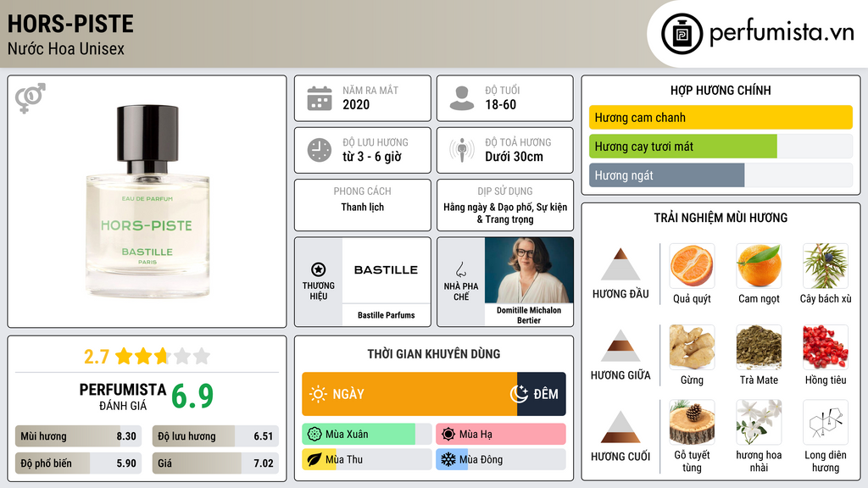The image size is (868, 488).
Task: Select the hương hoa nhài jasmine image
Action: pyautogui.click(x=759, y=423)
